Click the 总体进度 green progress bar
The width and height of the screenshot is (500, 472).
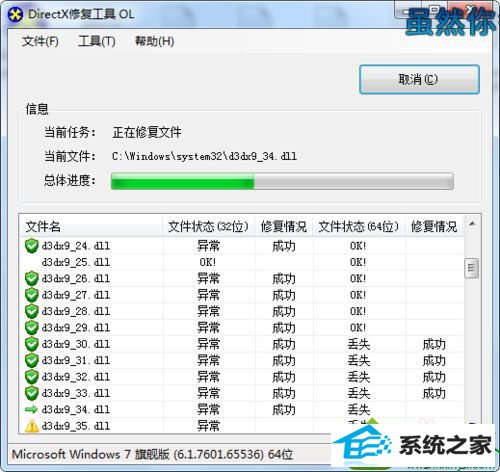(x=282, y=182)
